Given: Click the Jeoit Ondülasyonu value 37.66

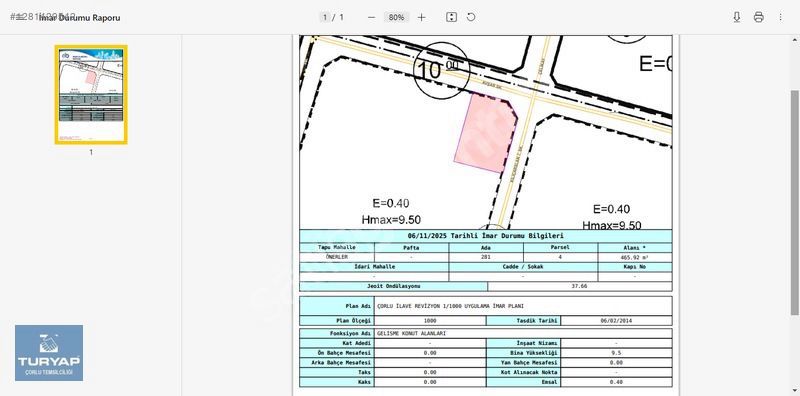Looking at the screenshot, I should tap(580, 286).
